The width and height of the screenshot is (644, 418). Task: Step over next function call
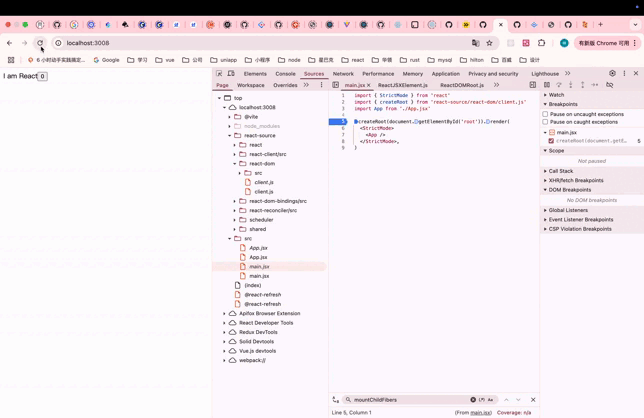click(559, 85)
